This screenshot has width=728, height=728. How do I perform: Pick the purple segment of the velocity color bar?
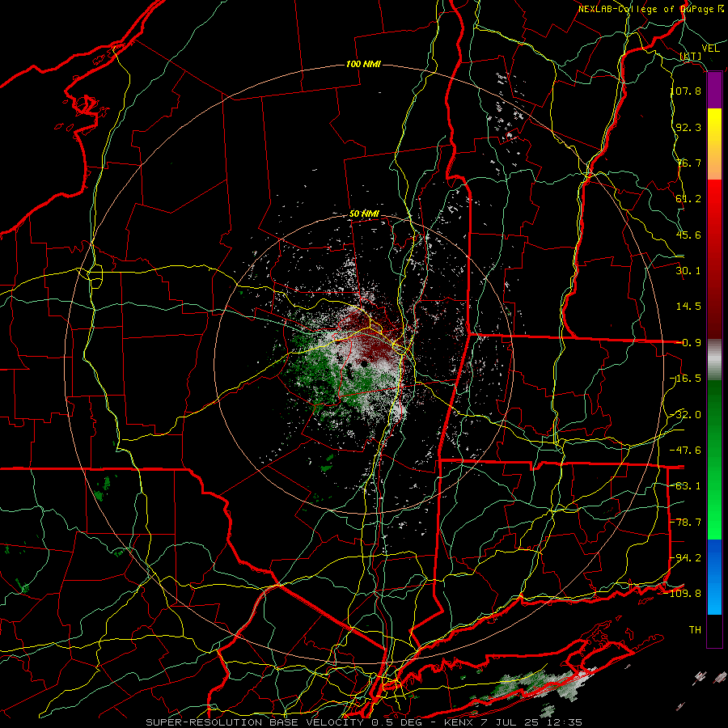tap(714, 91)
